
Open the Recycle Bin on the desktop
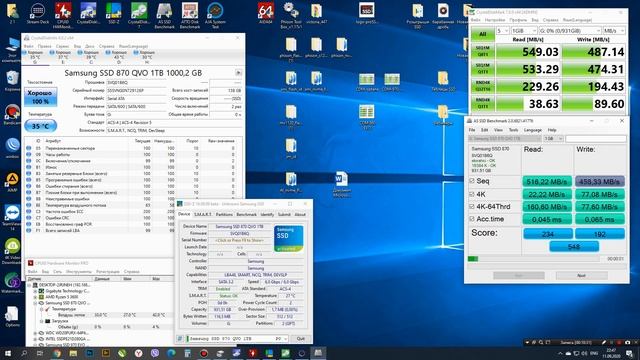click(12, 80)
